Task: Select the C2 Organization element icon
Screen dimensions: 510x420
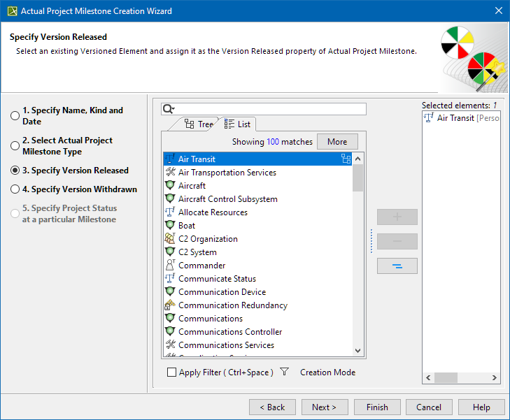Action: [170, 239]
